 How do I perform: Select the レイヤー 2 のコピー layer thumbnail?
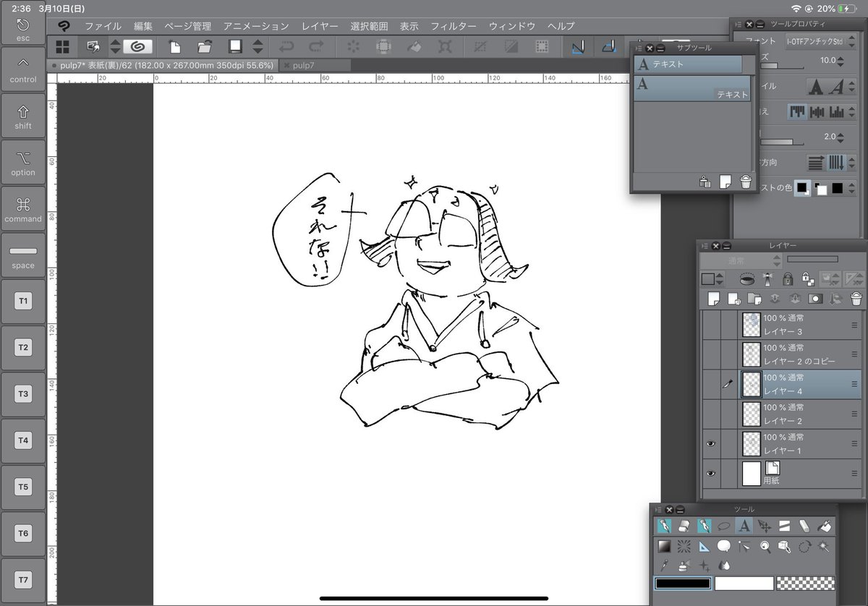[x=752, y=354]
